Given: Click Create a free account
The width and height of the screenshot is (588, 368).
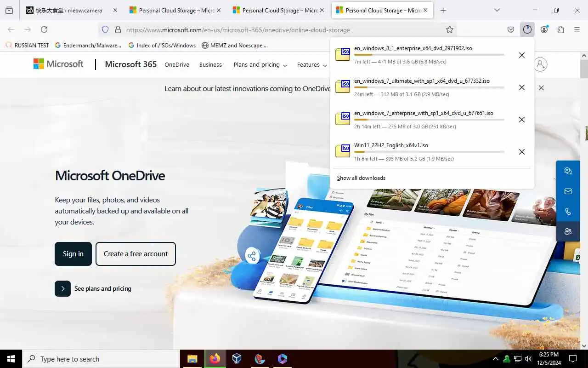Looking at the screenshot, I should click(x=136, y=254).
